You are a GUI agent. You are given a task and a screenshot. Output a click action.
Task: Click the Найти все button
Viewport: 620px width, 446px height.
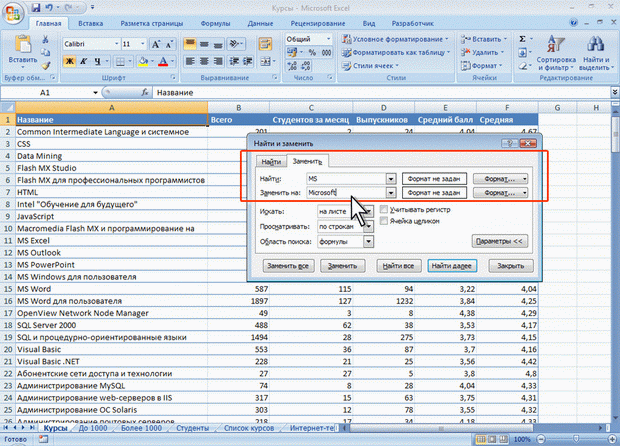pyautogui.click(x=399, y=266)
